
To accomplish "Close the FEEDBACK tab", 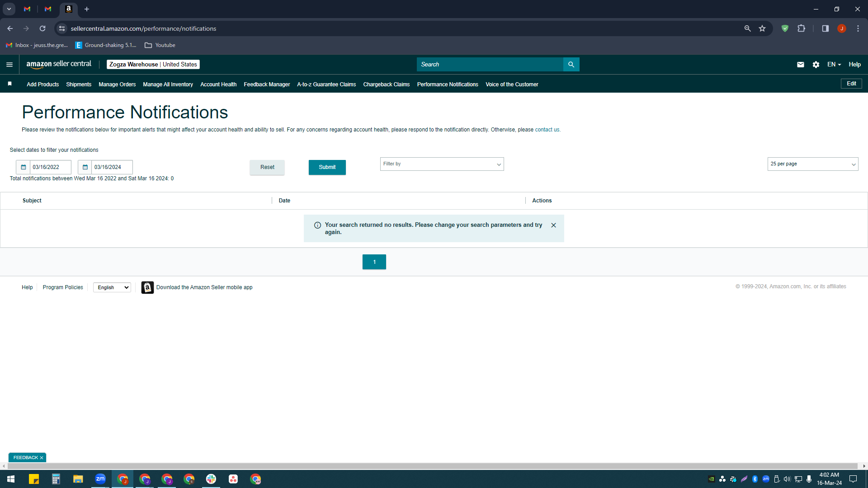I will pos(42,458).
